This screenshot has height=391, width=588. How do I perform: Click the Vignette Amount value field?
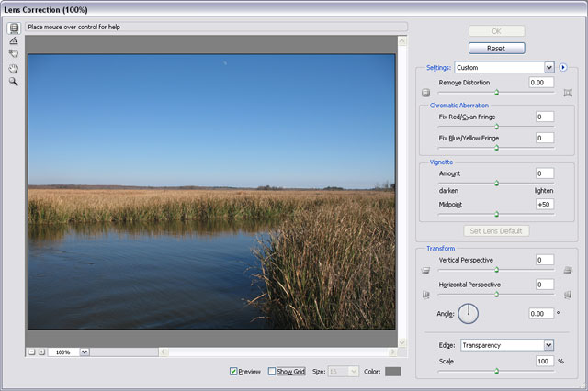click(545, 173)
